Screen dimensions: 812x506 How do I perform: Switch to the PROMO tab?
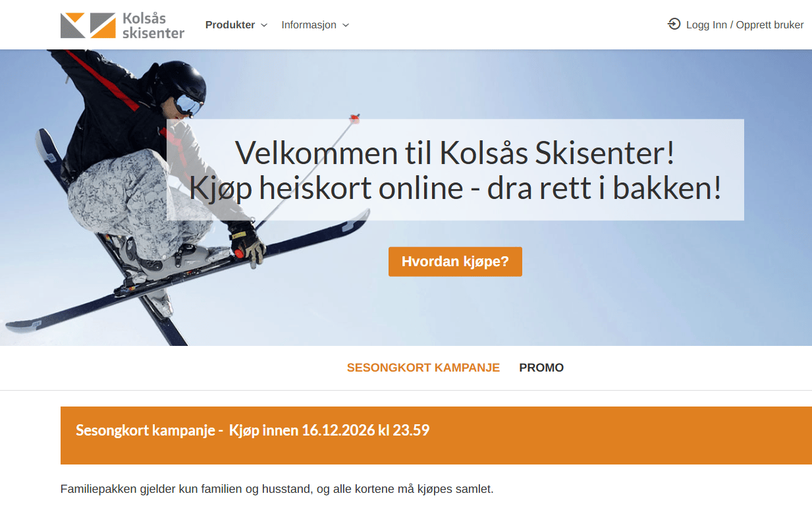coord(541,368)
